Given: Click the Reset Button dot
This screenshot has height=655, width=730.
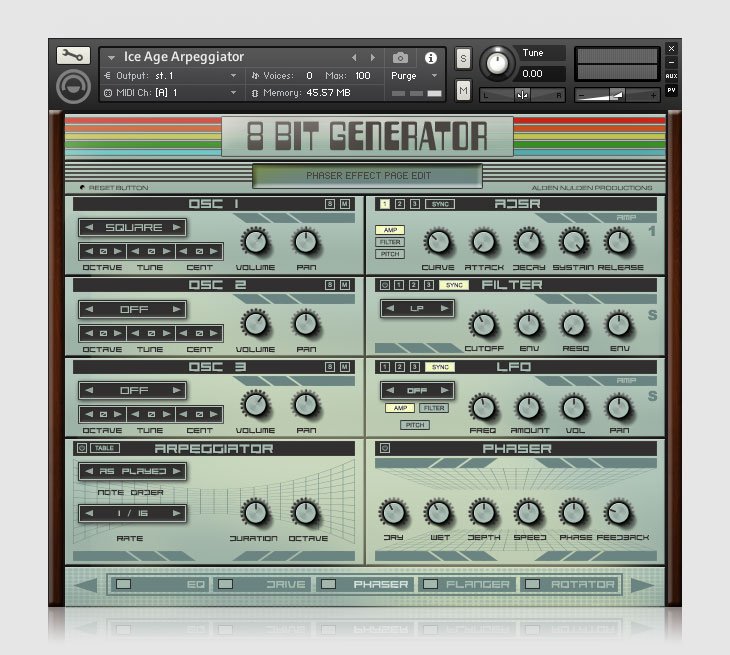Looking at the screenshot, I should [82, 188].
